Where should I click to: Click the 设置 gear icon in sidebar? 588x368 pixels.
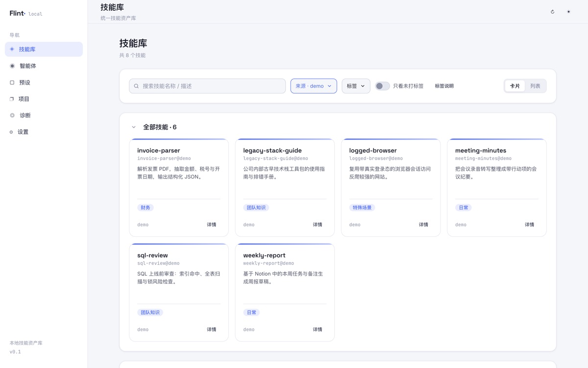click(x=11, y=132)
